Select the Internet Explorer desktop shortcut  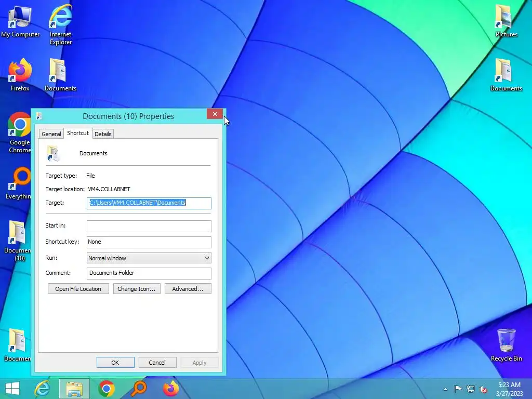(61, 24)
